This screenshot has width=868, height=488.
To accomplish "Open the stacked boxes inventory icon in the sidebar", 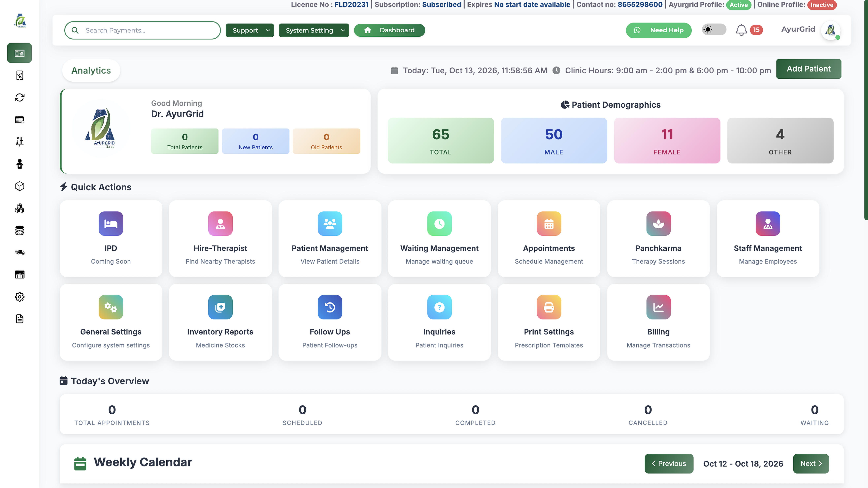I will (20, 209).
